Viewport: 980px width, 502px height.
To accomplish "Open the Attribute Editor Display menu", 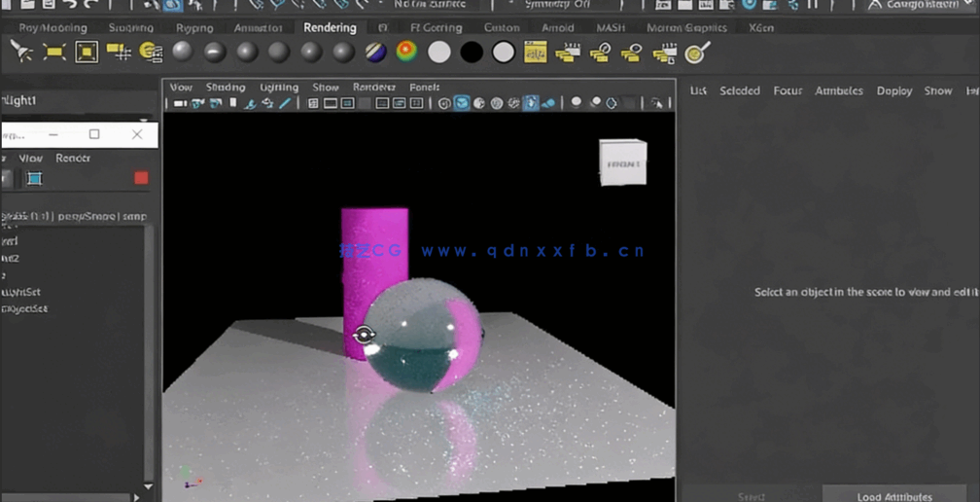I will tap(894, 90).
